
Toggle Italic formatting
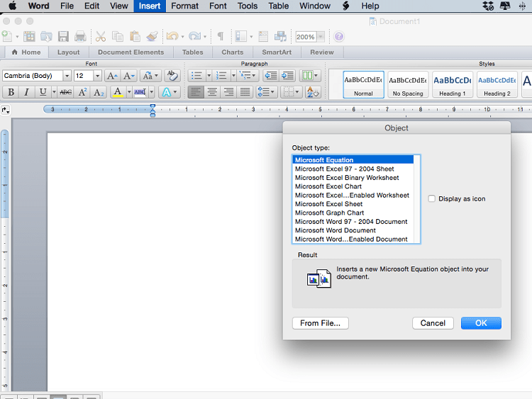(x=26, y=92)
